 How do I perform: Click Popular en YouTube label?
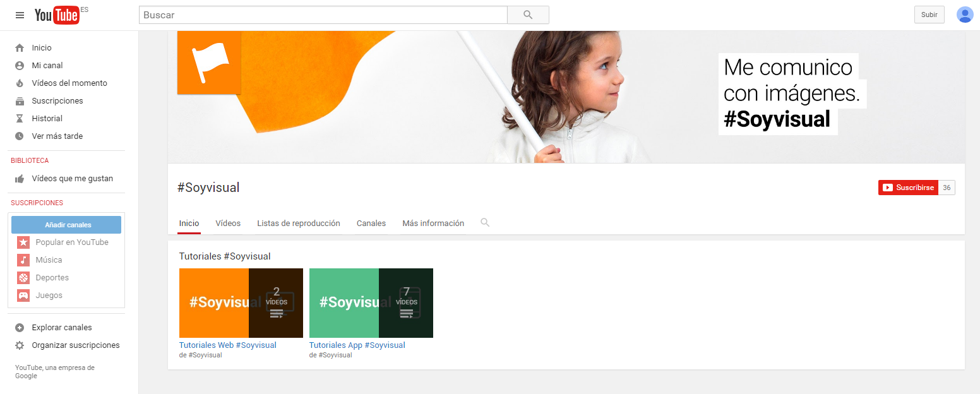pyautogui.click(x=72, y=242)
